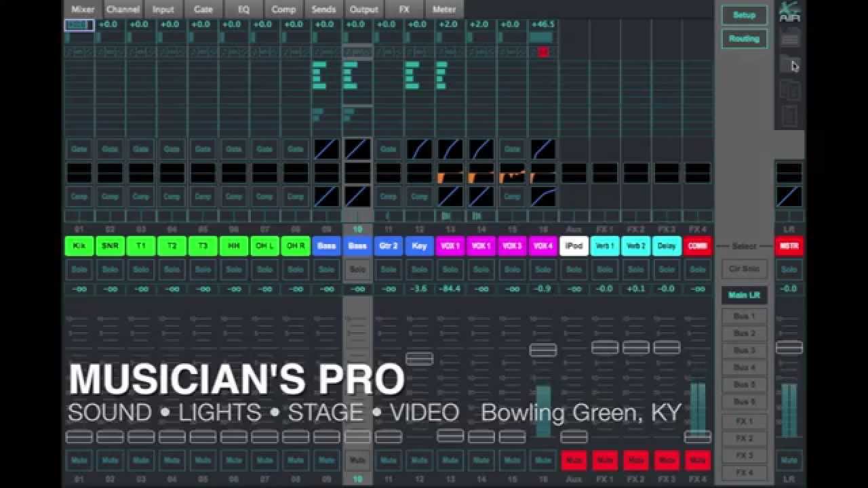The height and width of the screenshot is (488, 868).
Task: Open the FX tab
Action: point(404,9)
